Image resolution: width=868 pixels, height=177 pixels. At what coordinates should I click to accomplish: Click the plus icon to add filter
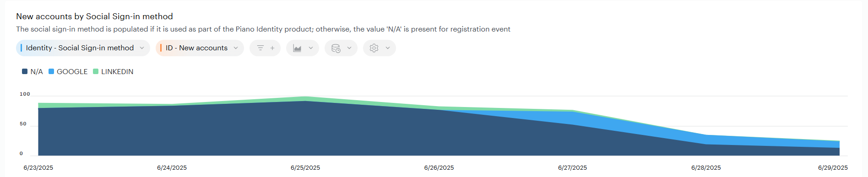coord(272,48)
